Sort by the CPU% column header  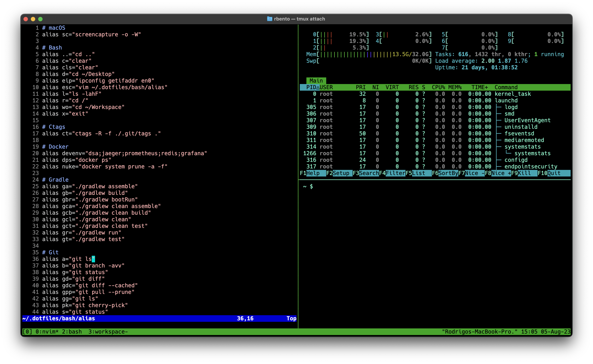tap(439, 87)
